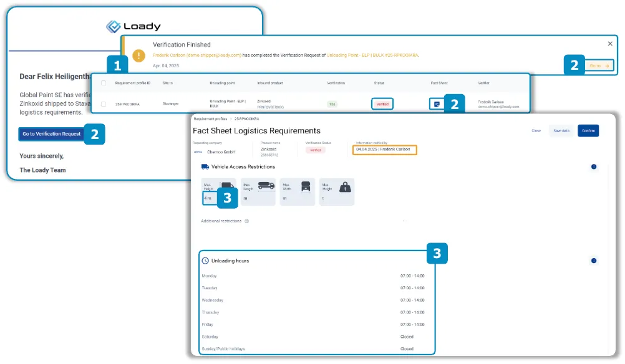625x364 pixels.
Task: Click 'Zinkoxid' inbound product cell in table
Action: (264, 102)
